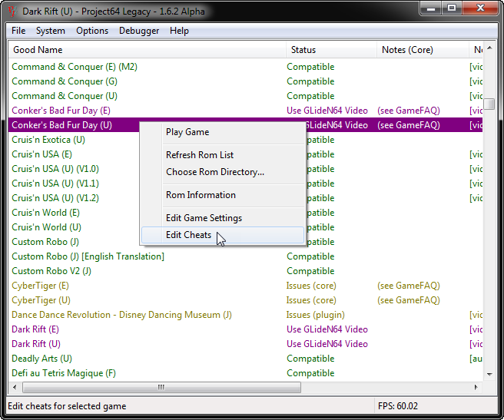Select CyberTiger (E) row
Image resolution: width=504 pixels, height=420 pixels.
(246, 286)
